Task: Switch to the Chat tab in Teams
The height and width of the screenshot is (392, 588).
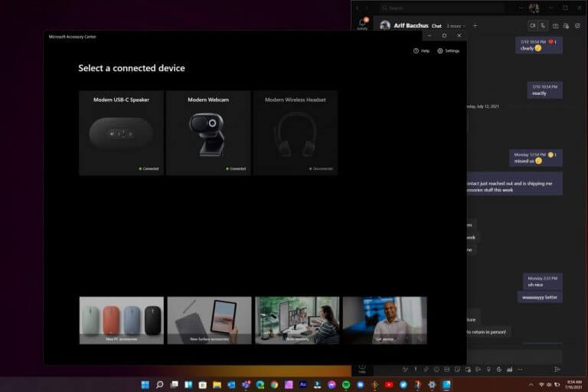Action: 436,26
